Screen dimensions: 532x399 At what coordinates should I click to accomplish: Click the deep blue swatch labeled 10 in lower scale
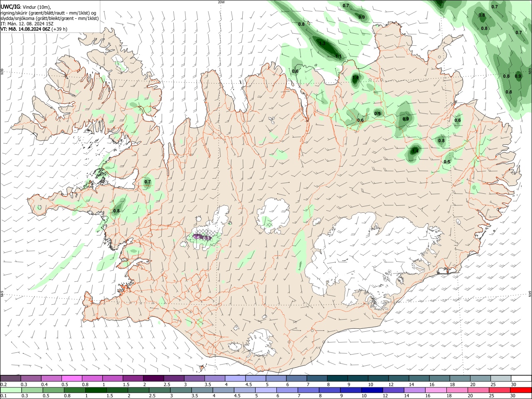[x=372, y=390]
